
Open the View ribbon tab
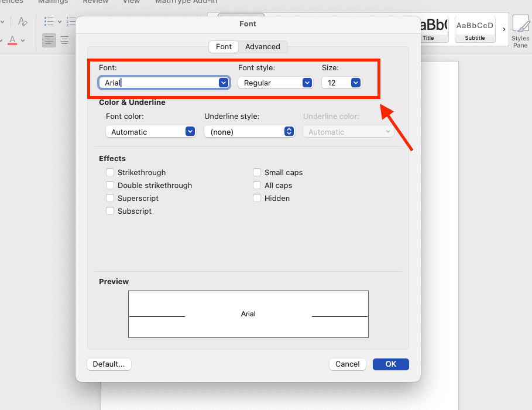[131, 2]
